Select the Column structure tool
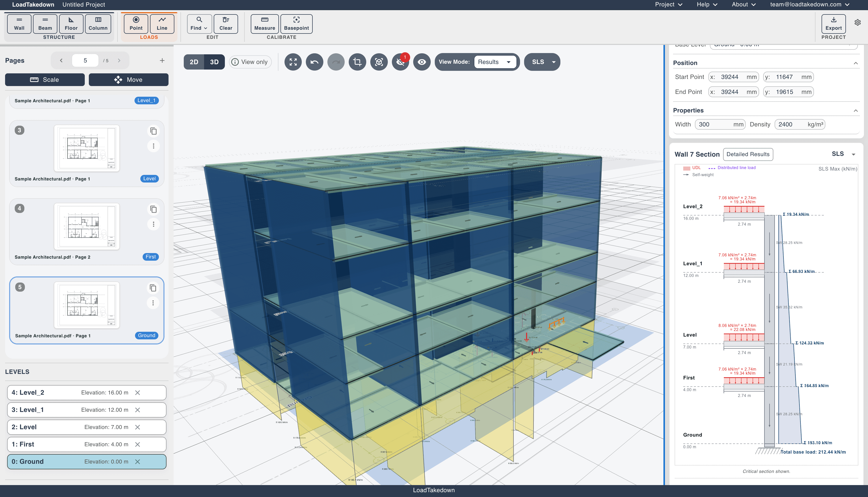 pyautogui.click(x=98, y=24)
